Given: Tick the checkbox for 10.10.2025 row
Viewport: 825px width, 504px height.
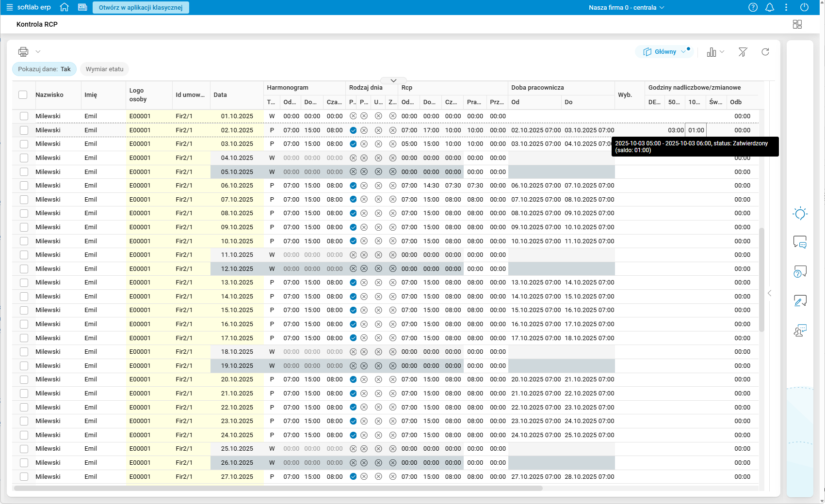Looking at the screenshot, I should click(24, 241).
